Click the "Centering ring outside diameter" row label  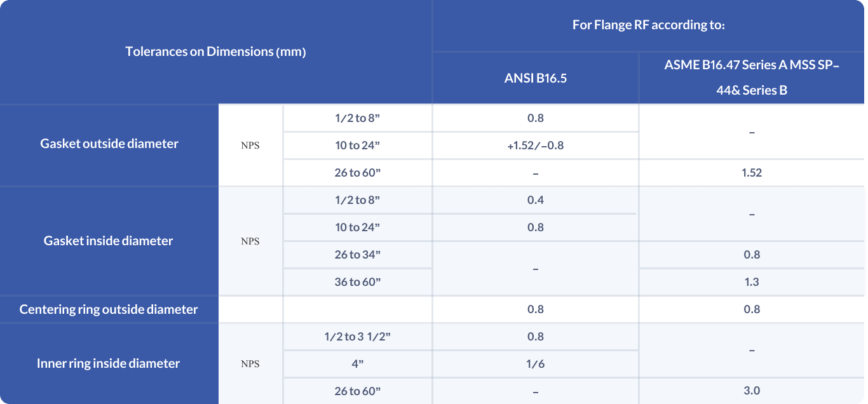click(x=109, y=309)
